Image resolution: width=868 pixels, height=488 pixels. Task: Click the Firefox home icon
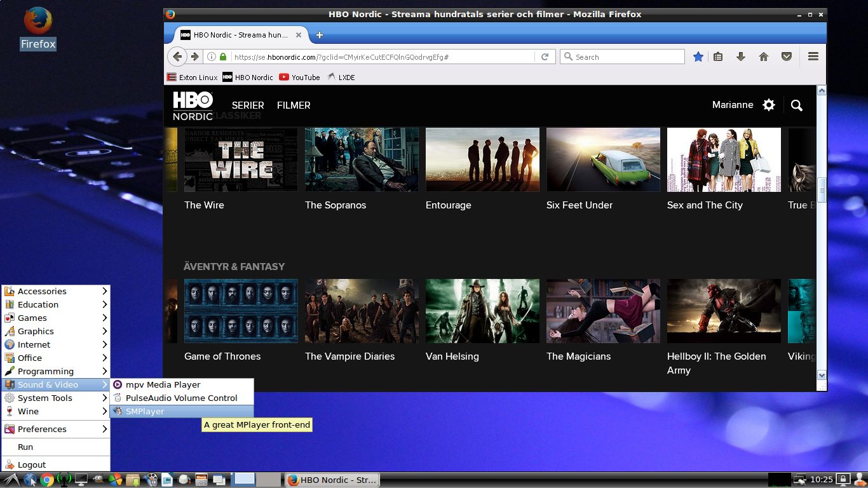coord(764,57)
